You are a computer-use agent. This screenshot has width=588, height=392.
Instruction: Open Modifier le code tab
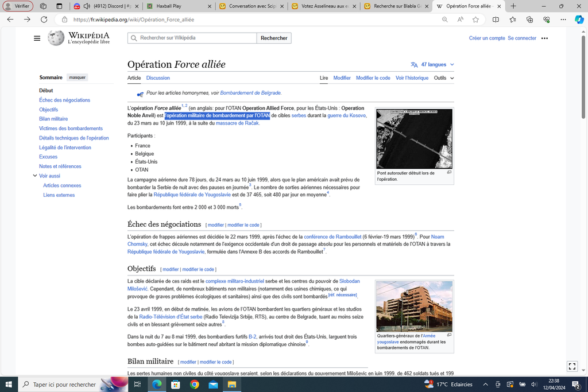[x=373, y=78]
